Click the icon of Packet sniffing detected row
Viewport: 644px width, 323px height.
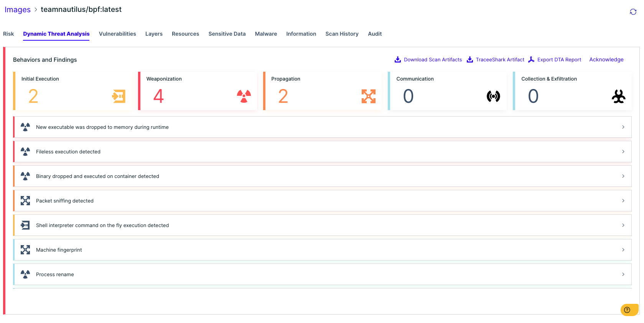pyautogui.click(x=25, y=201)
